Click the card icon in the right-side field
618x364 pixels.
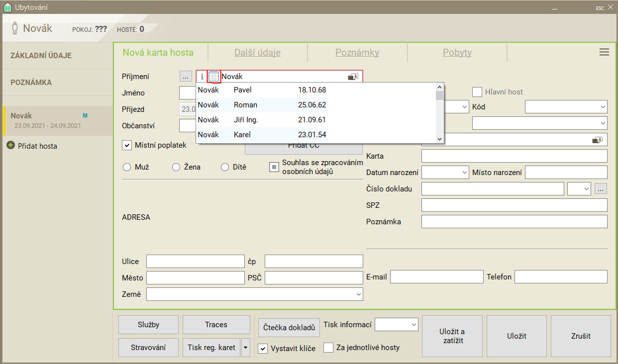point(597,140)
